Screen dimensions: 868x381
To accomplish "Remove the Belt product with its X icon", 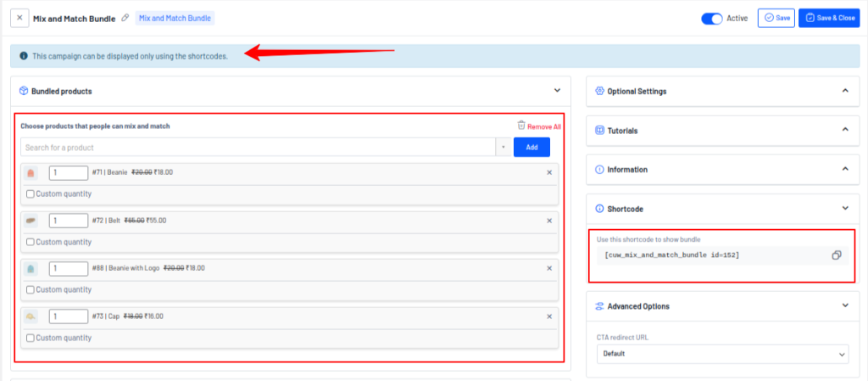I will (549, 221).
